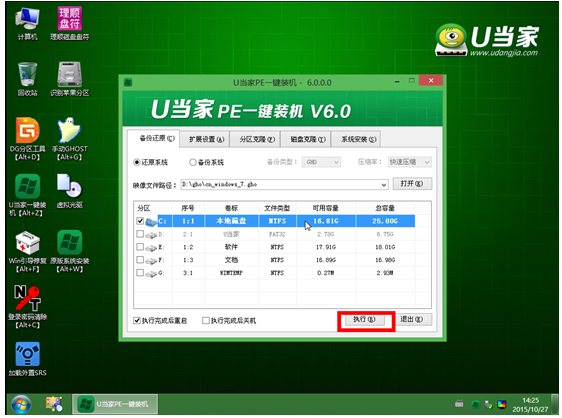Check the E: partition checkbox
The width and height of the screenshot is (562, 418).
pos(140,247)
